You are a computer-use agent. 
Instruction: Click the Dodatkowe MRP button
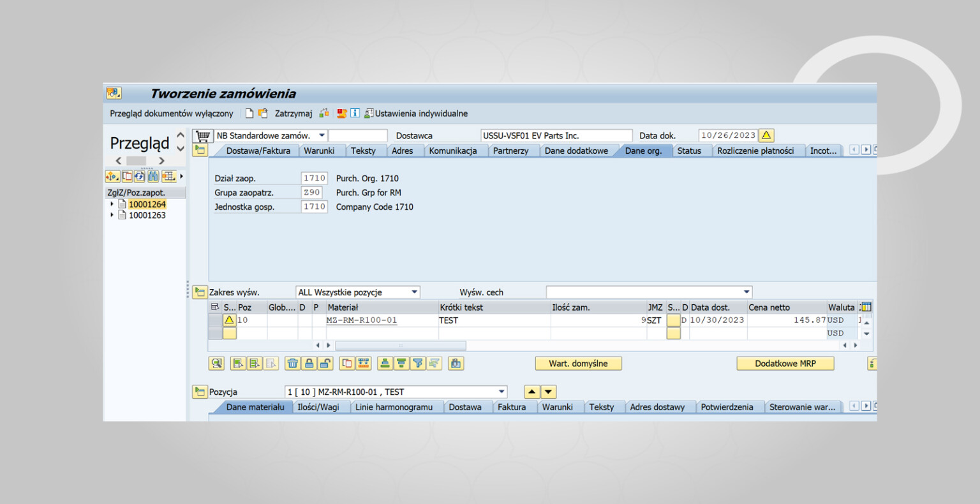point(785,364)
